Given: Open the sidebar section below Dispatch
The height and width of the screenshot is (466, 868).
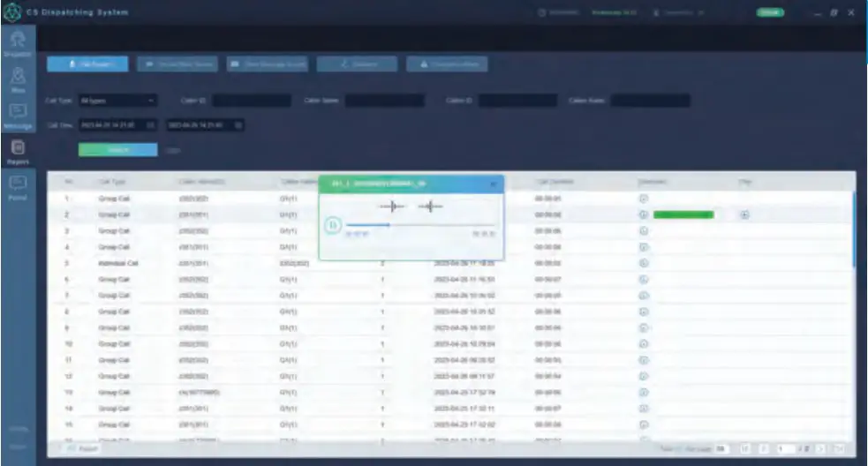Looking at the screenshot, I should pyautogui.click(x=18, y=80).
